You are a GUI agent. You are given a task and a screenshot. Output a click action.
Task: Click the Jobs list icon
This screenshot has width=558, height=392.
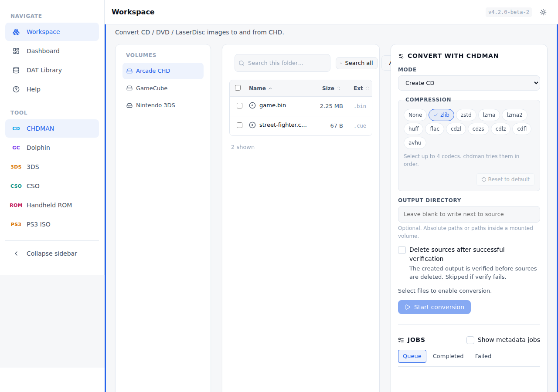(401, 340)
